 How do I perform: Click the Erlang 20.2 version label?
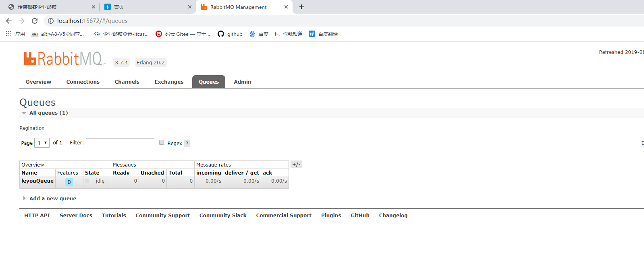pyautogui.click(x=151, y=62)
